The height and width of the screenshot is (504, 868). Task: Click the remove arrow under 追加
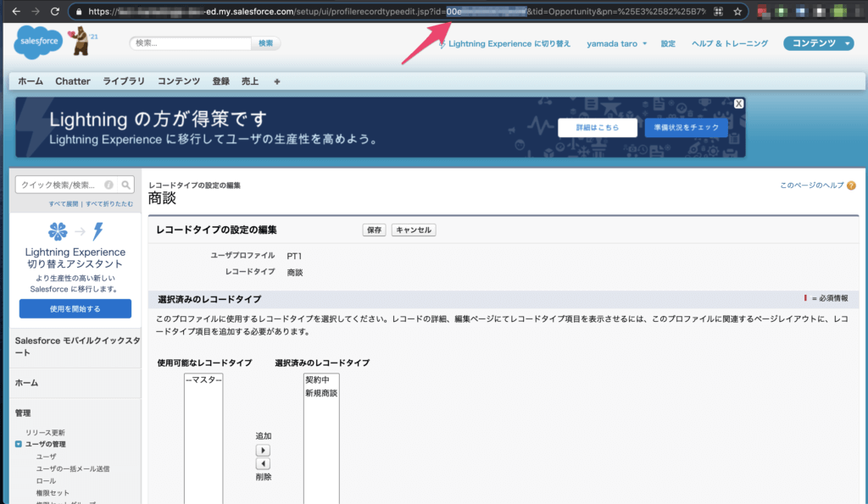[x=263, y=463]
